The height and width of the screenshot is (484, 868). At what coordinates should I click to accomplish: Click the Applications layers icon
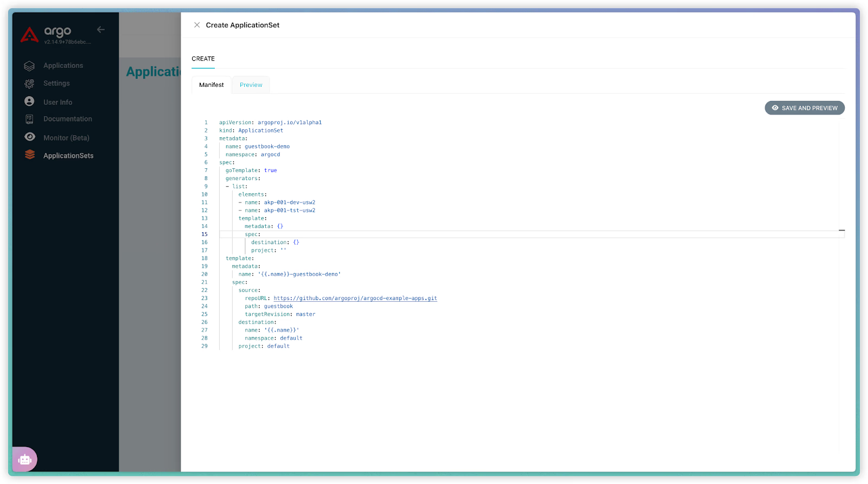29,66
